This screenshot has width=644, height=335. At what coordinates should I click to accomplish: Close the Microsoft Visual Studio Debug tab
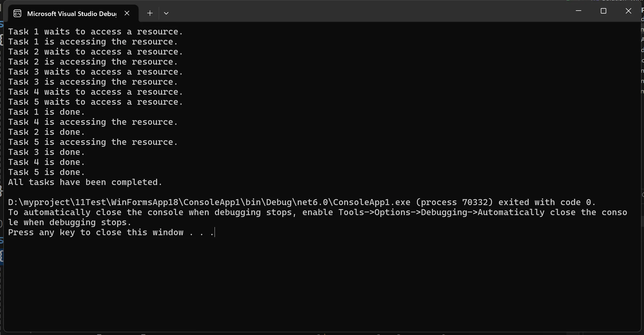(x=127, y=13)
